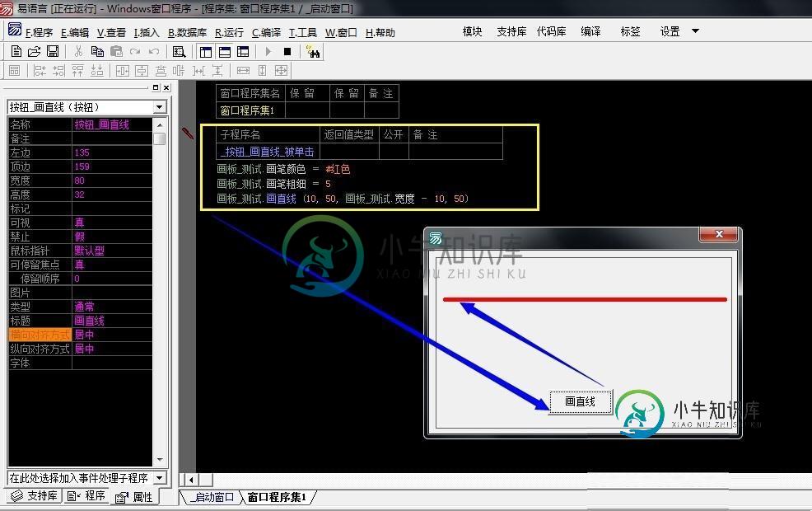Open the W.窗口 menu
The image size is (812, 511).
click(341, 33)
